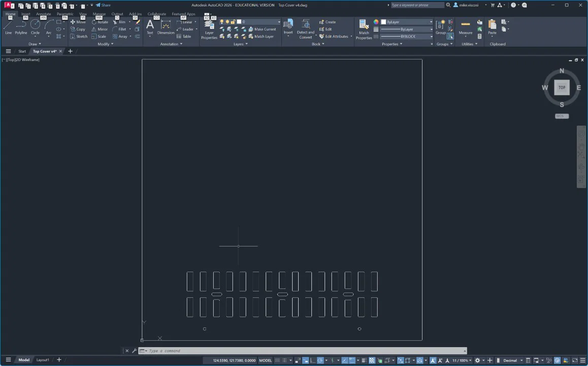The width and height of the screenshot is (588, 366).
Task: Click the Move tool
Action: coord(78,22)
